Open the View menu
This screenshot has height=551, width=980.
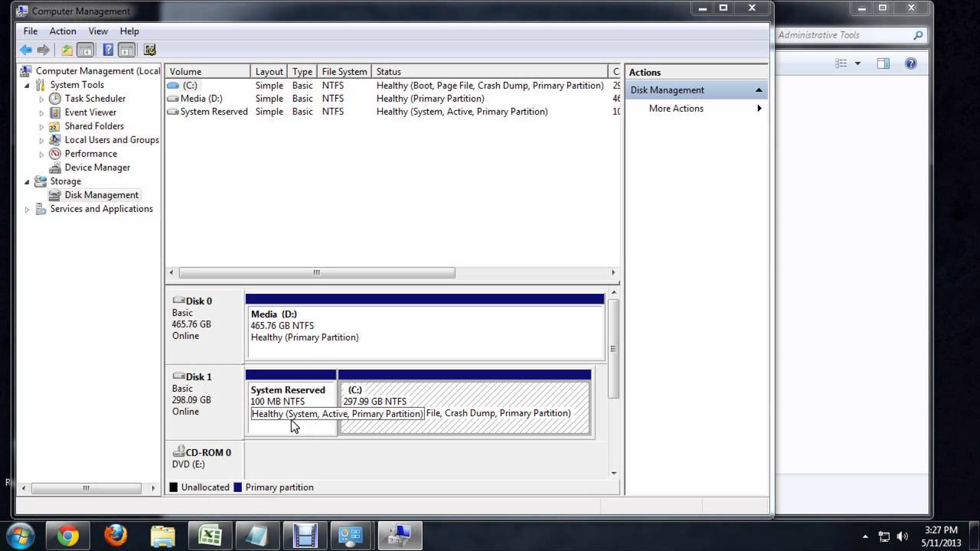98,31
